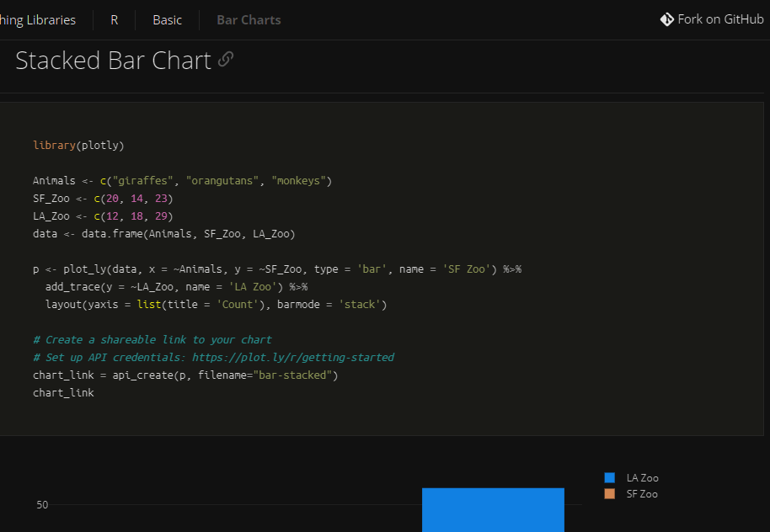Click the blue LA Zoo legend swatch

click(610, 478)
